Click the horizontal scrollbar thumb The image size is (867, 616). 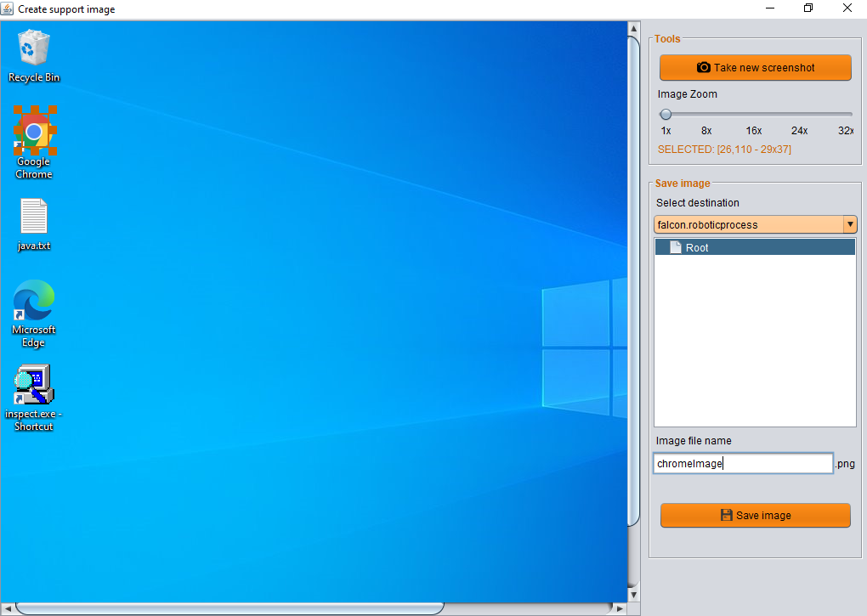[x=229, y=608]
